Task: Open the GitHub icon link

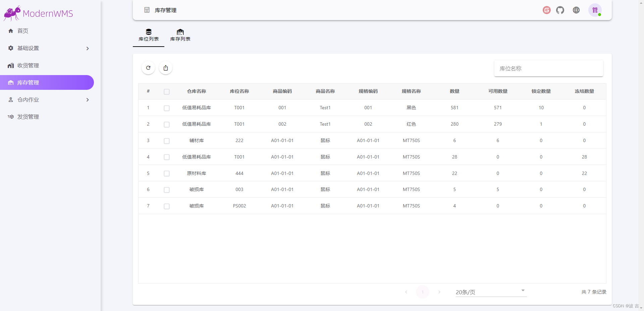Action: click(560, 10)
